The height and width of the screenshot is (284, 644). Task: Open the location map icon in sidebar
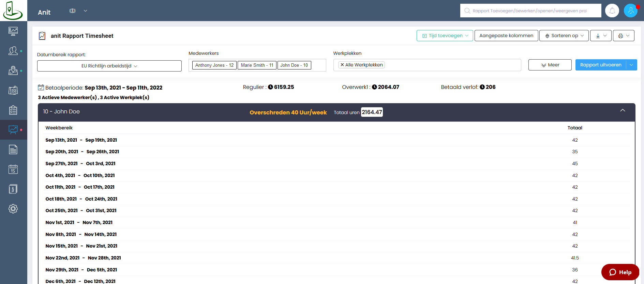click(13, 70)
